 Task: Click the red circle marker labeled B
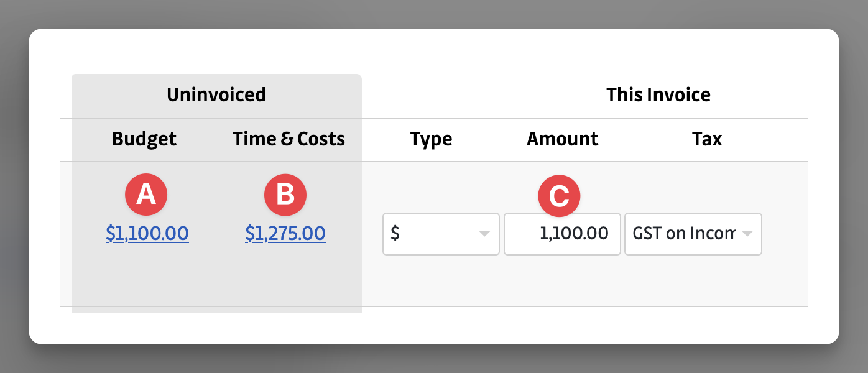pos(285,195)
